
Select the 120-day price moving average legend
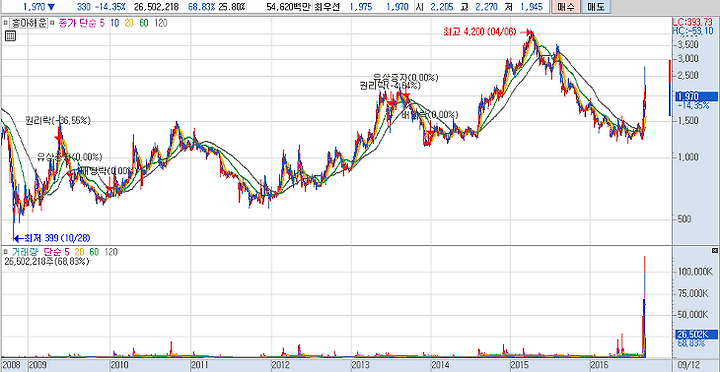pos(161,23)
